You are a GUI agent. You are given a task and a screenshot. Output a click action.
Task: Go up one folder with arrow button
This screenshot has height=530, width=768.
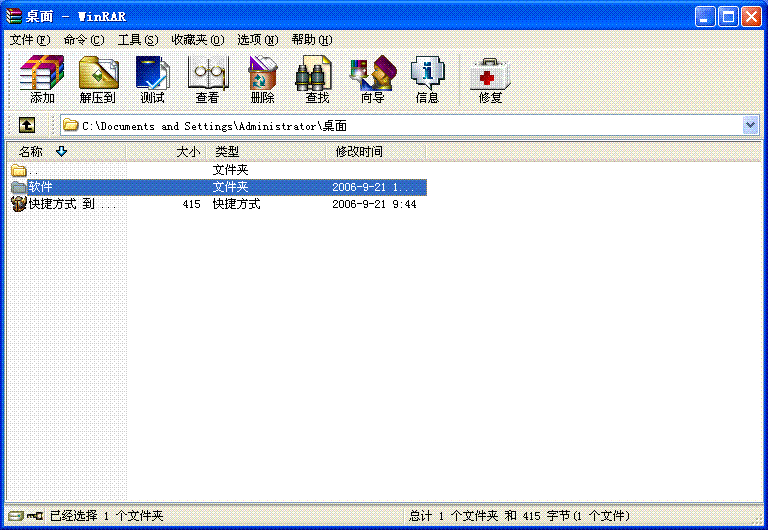pos(27,125)
